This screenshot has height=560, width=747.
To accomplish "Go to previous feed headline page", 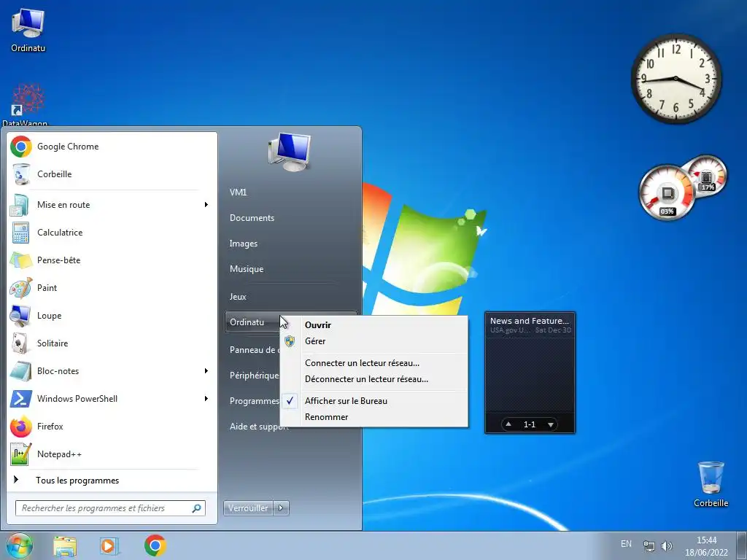I will click(508, 424).
